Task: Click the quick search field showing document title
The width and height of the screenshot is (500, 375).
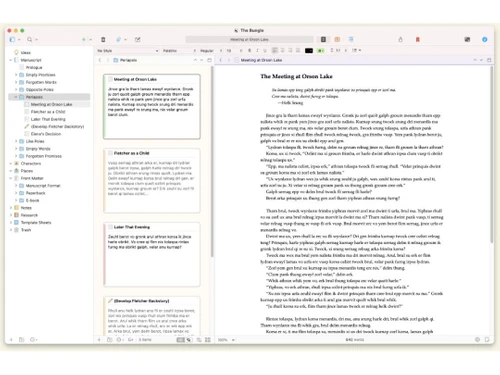Action: pos(249,39)
